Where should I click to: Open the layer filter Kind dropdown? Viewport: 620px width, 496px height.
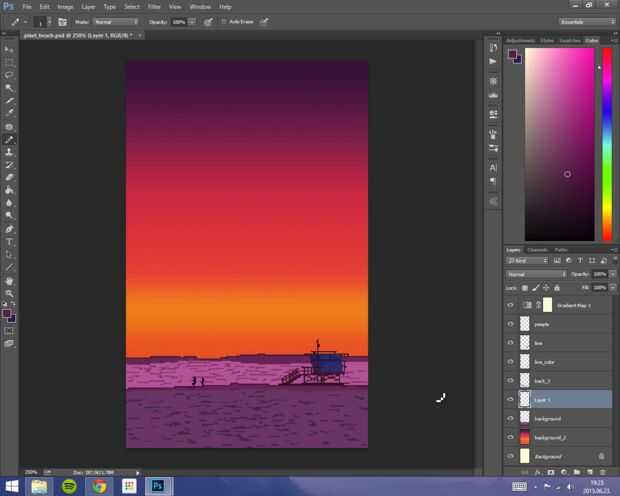[527, 260]
